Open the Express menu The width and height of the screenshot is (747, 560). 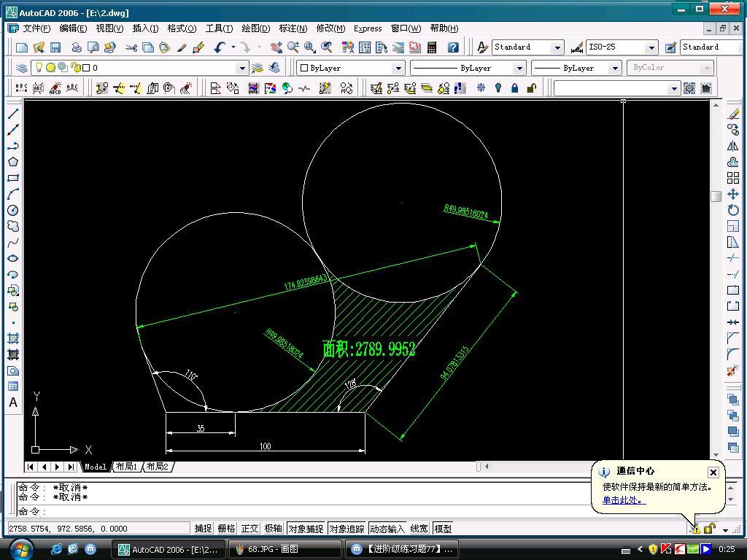[368, 28]
